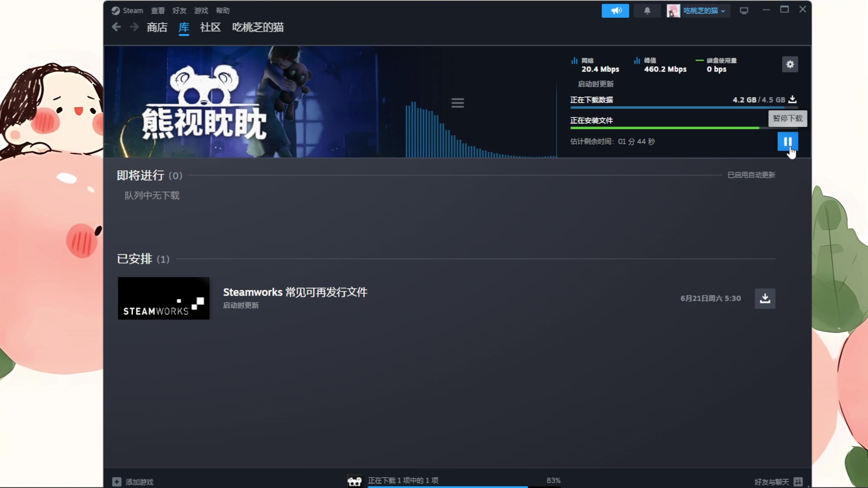This screenshot has width=868, height=488.
Task: Click the Steam logo icon
Action: (116, 10)
